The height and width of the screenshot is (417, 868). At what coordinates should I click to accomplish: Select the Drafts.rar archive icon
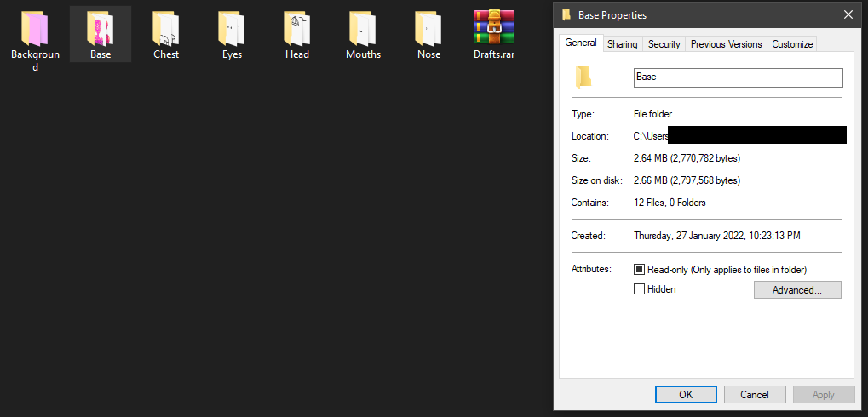pyautogui.click(x=494, y=26)
